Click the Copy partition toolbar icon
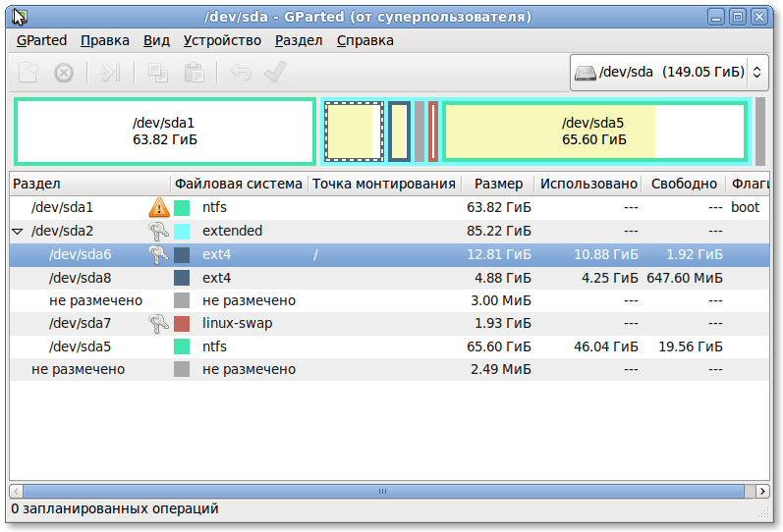 pyautogui.click(x=158, y=73)
